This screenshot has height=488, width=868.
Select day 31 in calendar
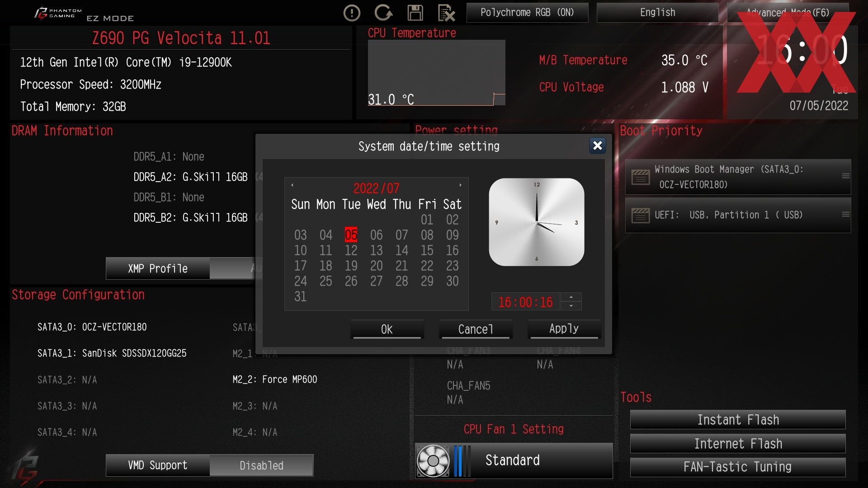[x=300, y=296]
